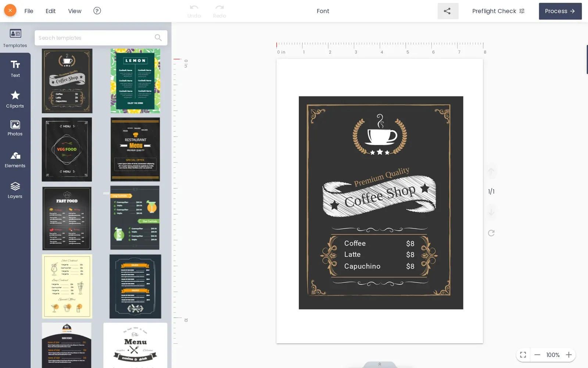Click the Redo arrow
Screen dimensions: 588x368
(x=219, y=11)
